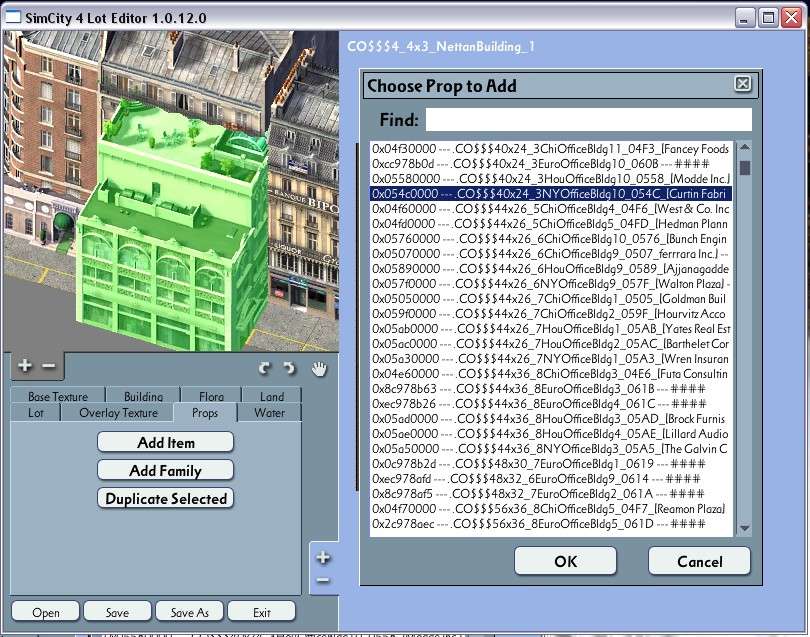The width and height of the screenshot is (810, 637).
Task: Select prop 0x057f0000 6NYOfficeBldg9 Walton Plaza
Action: point(551,284)
